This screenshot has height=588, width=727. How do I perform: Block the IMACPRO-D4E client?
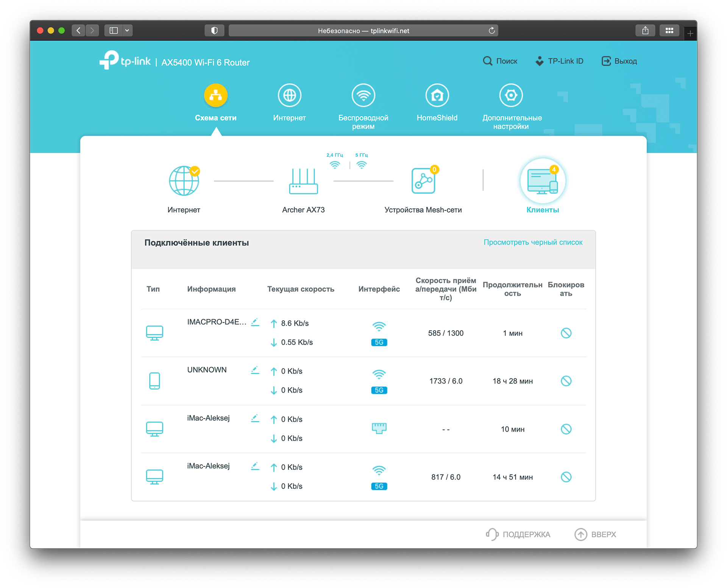[x=566, y=333]
